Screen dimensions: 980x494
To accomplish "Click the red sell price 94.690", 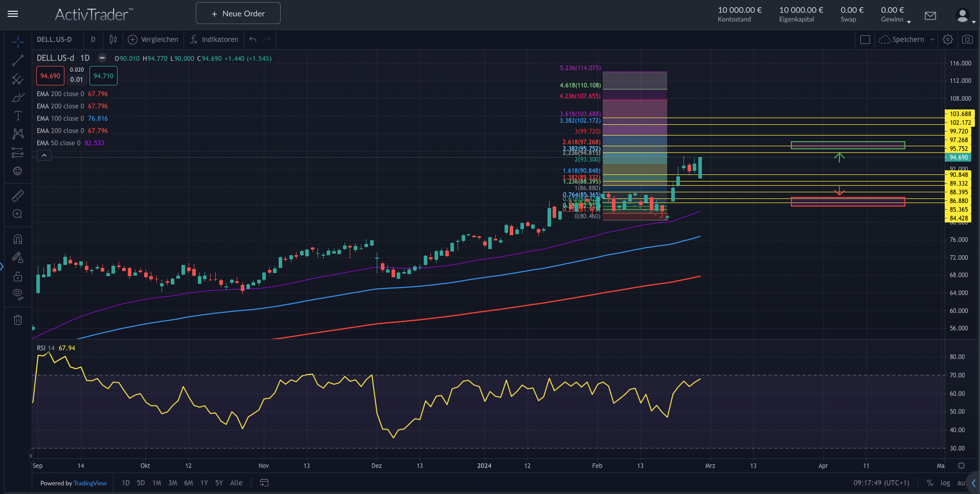I will click(x=50, y=76).
